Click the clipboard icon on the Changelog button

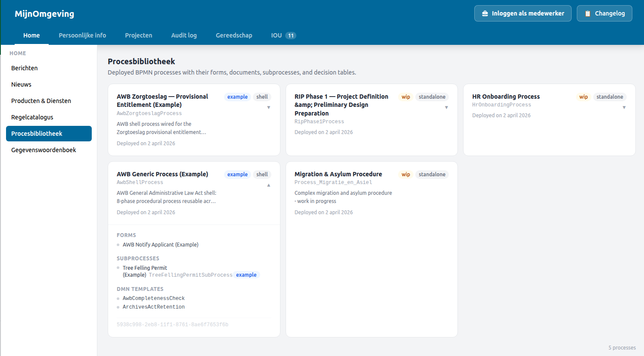pyautogui.click(x=588, y=13)
